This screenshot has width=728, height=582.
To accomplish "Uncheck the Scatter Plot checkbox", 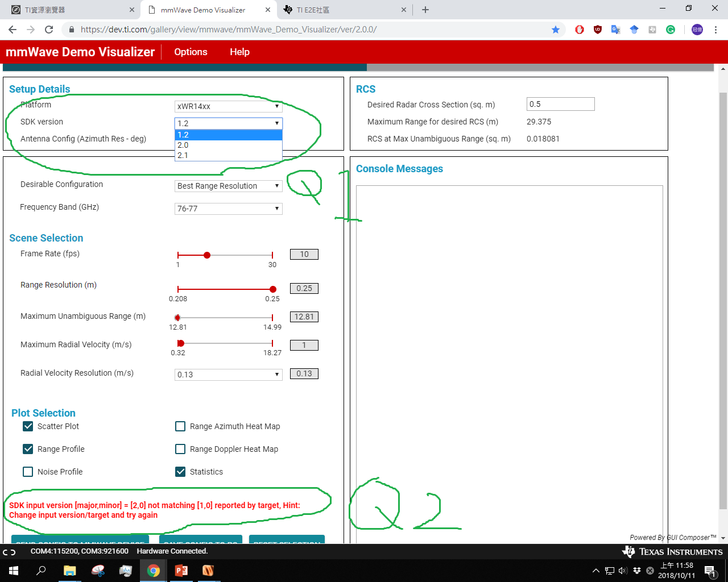I will point(28,426).
